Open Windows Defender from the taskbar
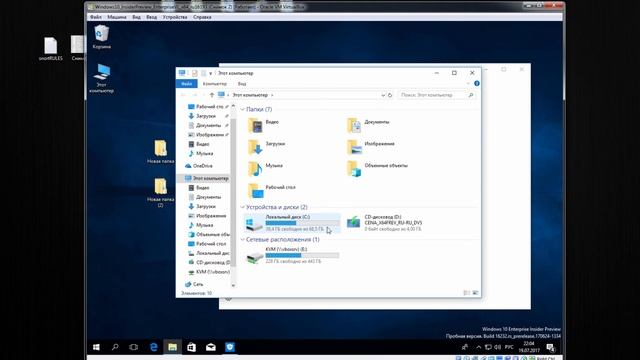 click(x=230, y=347)
